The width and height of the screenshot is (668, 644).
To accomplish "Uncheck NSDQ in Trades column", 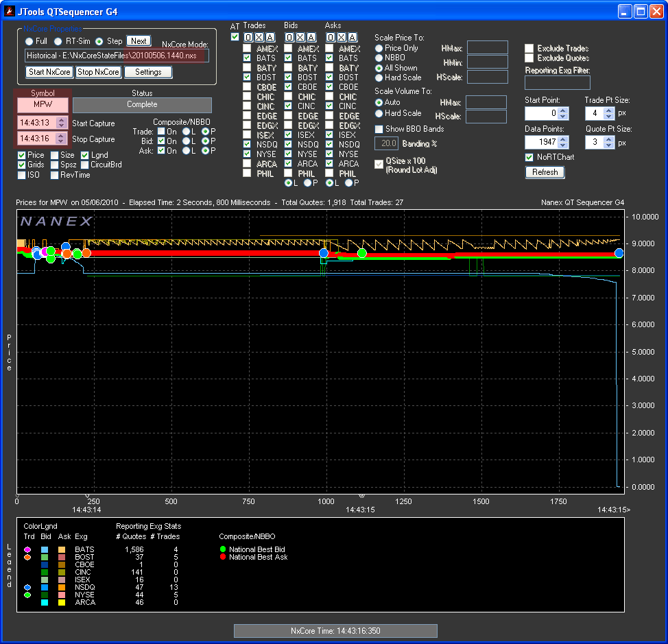I will pos(247,145).
